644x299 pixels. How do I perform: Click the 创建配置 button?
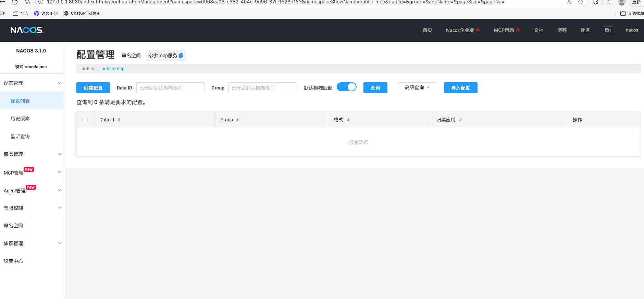[93, 88]
